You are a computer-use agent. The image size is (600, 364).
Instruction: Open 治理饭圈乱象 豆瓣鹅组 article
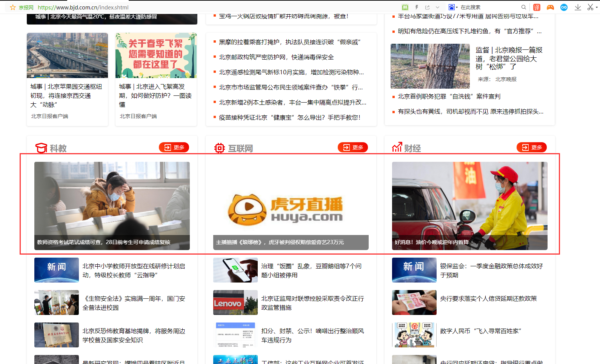point(312,270)
